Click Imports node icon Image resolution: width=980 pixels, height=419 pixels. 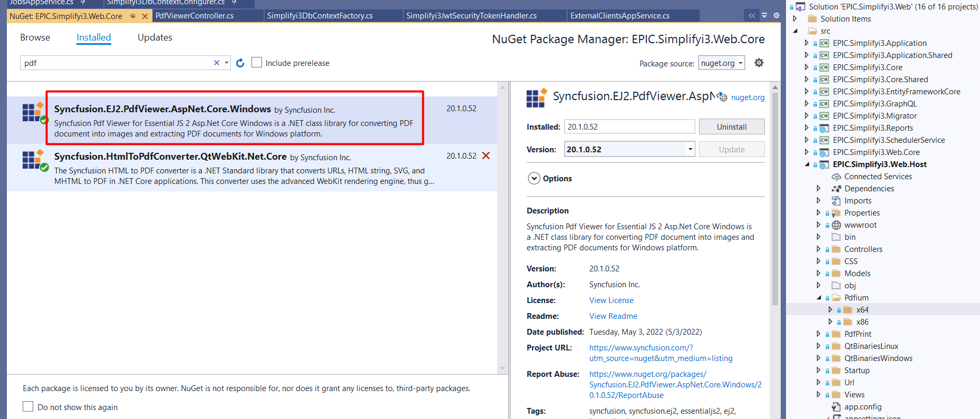click(836, 201)
